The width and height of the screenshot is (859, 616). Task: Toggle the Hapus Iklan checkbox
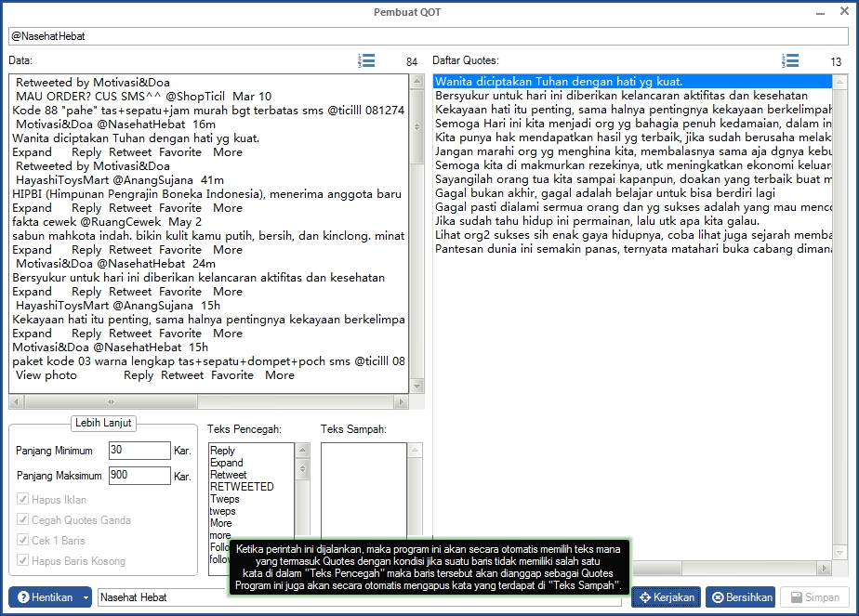pos(22,499)
